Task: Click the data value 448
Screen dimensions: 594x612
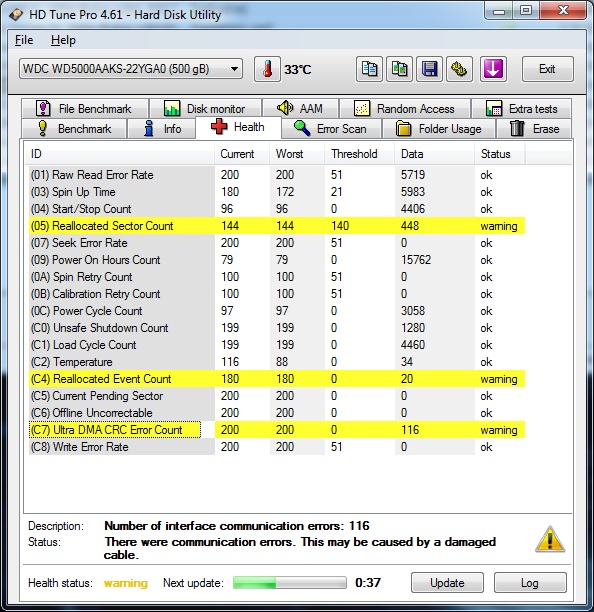Action: (410, 226)
